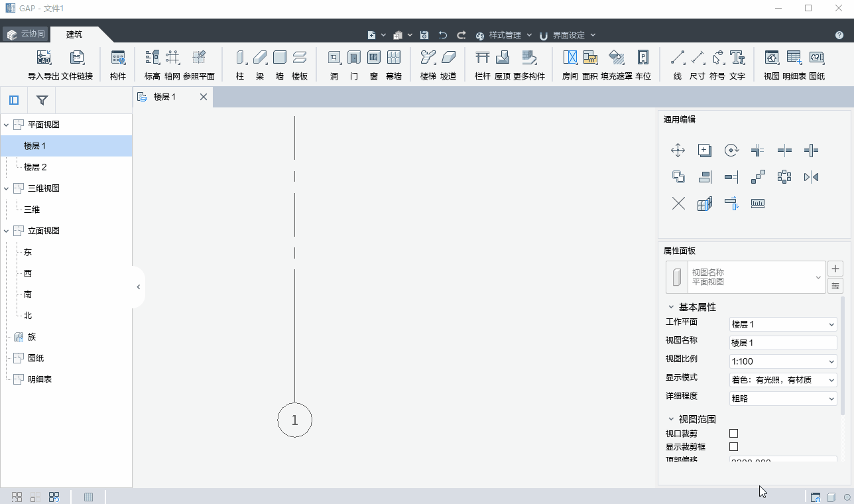Open the 视图比例 1:100 dropdown
The width and height of the screenshot is (854, 504).
pos(783,361)
